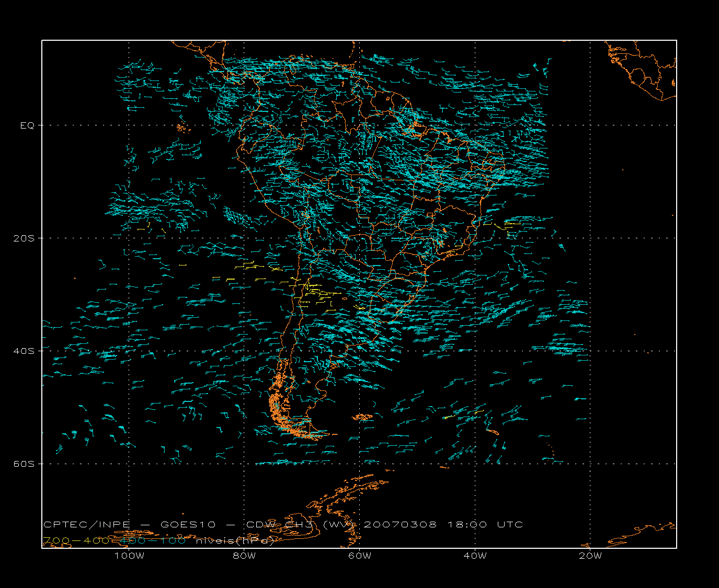Click the 'EQ' equator latitude label
This screenshot has width=719, height=588.
click(27, 125)
